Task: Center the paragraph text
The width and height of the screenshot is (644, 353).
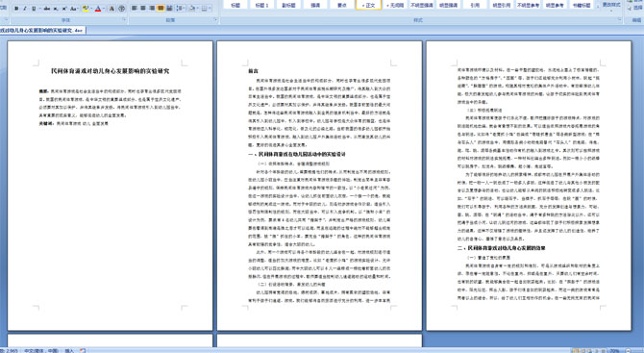Action: click(x=143, y=9)
